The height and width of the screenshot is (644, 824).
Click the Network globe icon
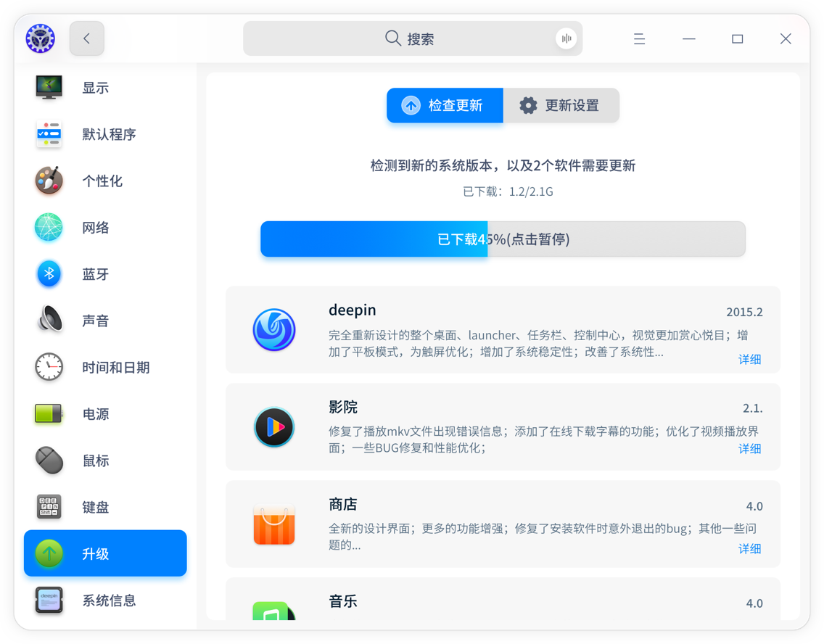pyautogui.click(x=49, y=228)
